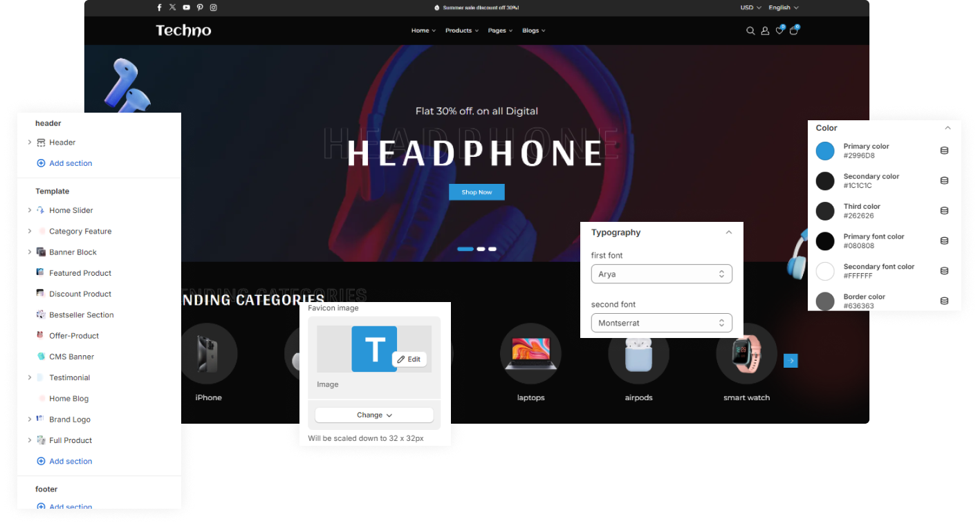Open the second font Montserrat dropdown
Screen dimensions: 980x526
pyautogui.click(x=662, y=323)
